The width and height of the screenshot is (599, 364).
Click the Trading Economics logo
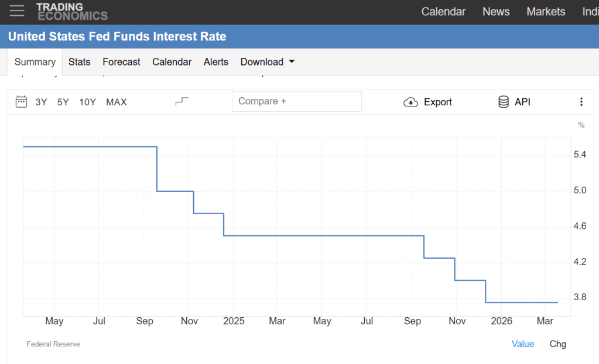(x=71, y=12)
